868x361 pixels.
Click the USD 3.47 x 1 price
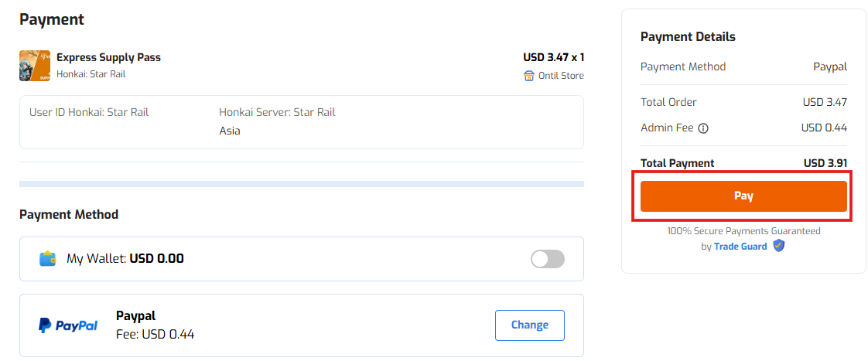[x=553, y=57]
